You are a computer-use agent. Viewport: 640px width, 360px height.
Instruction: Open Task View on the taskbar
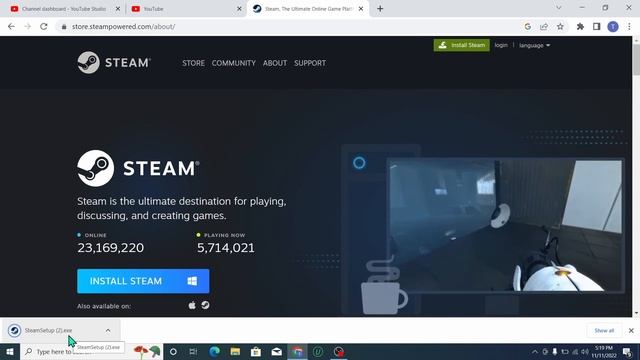tap(193, 351)
